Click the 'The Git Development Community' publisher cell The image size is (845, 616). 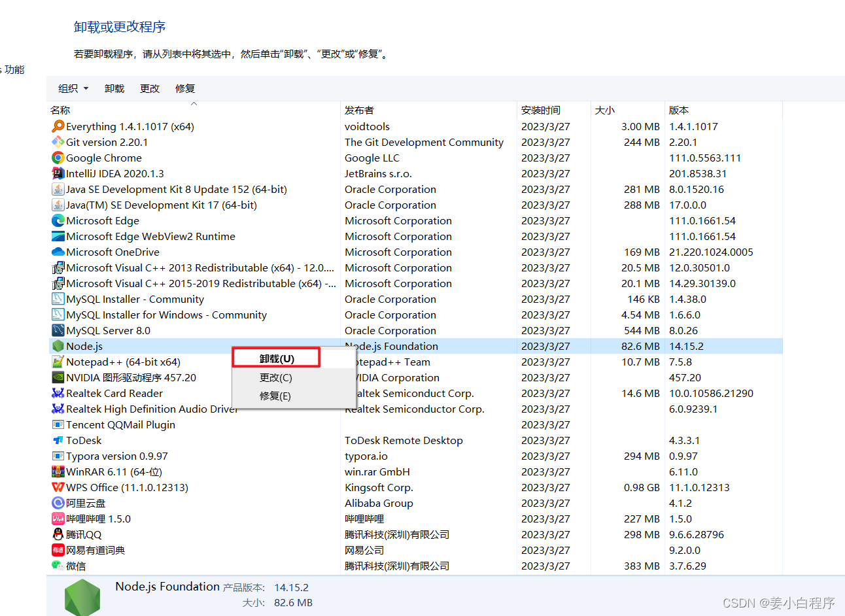(424, 142)
